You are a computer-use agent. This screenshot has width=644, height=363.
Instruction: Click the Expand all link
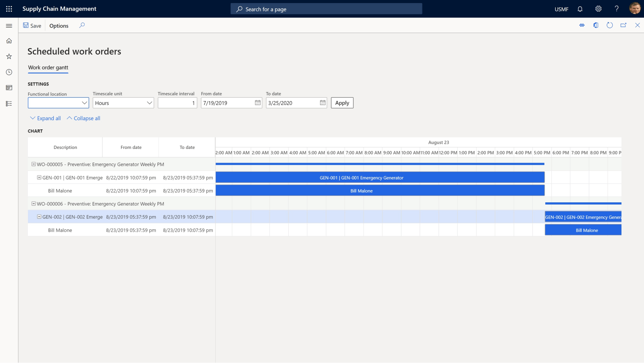(45, 118)
